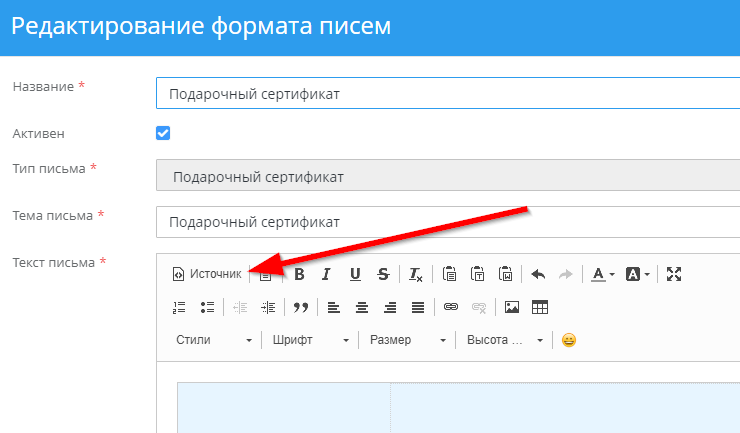The width and height of the screenshot is (740, 433).
Task: Click the undo arrow
Action: point(538,274)
